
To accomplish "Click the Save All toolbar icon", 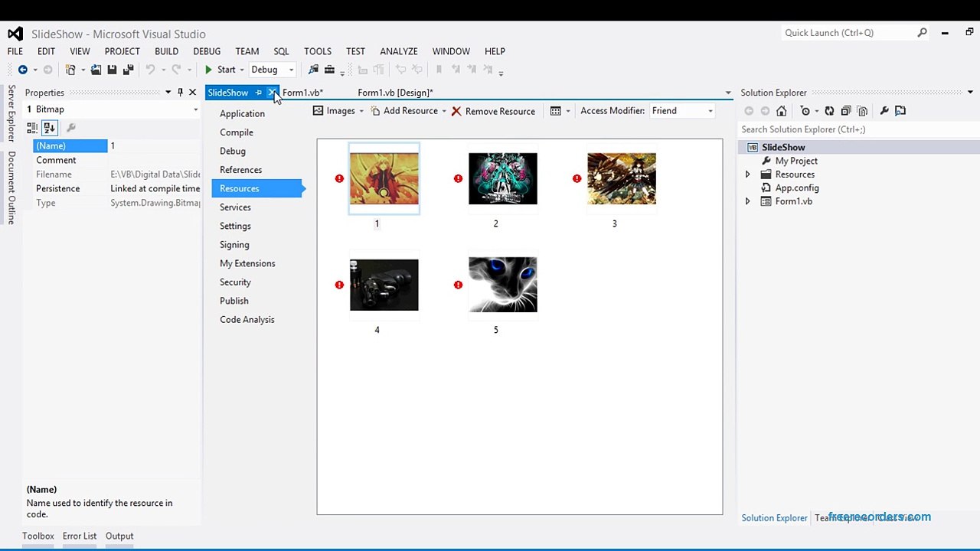I will [x=128, y=70].
